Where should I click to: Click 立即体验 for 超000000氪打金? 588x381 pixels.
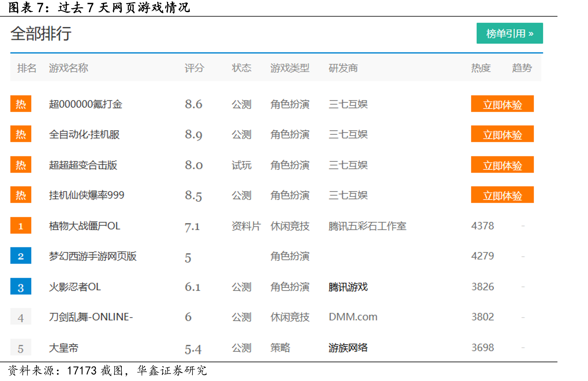click(502, 104)
